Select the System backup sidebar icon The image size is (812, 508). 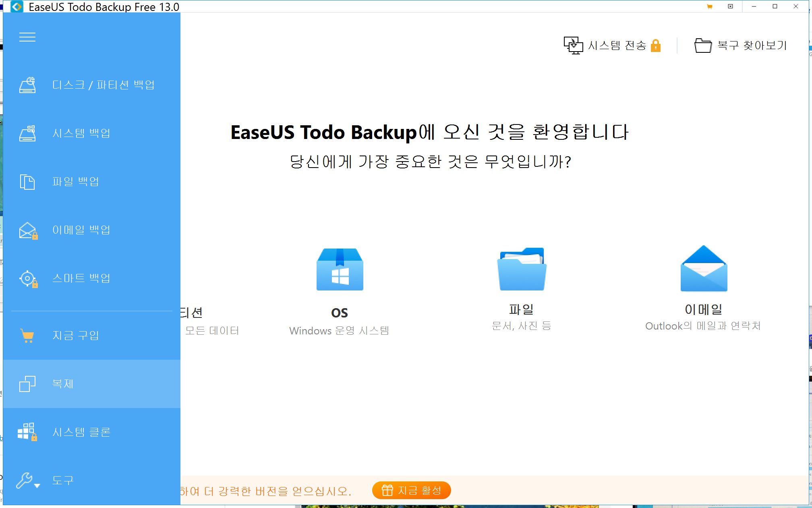[27, 133]
